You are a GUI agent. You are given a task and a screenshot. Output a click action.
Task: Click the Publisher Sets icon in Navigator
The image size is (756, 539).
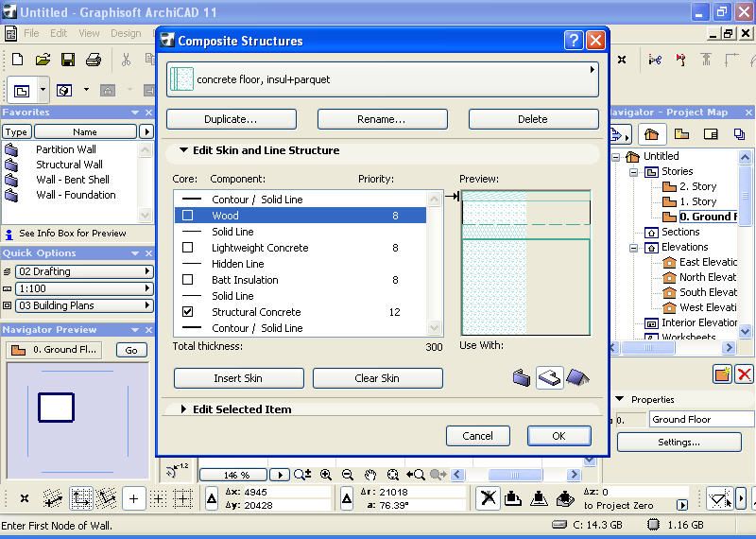[739, 133]
